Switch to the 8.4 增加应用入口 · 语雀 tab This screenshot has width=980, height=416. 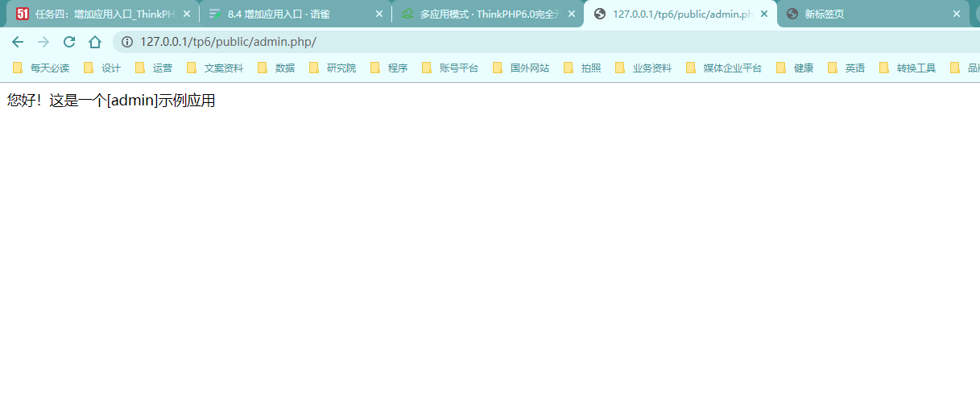[x=296, y=14]
